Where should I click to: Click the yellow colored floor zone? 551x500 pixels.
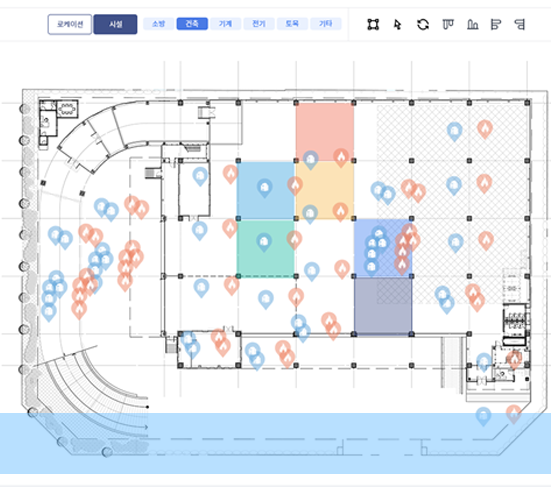tap(325, 190)
